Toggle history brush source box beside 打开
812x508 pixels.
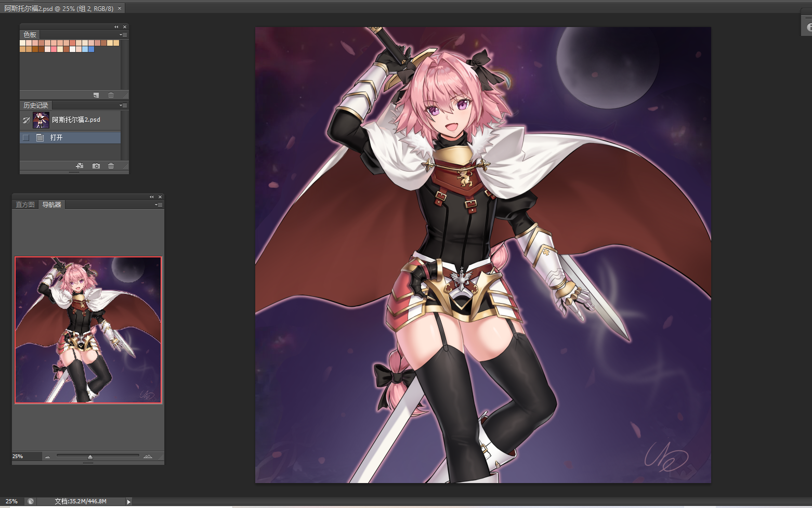point(26,138)
